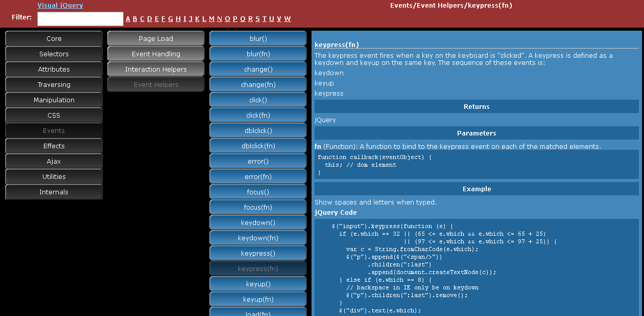The image size is (644, 316).
Task: Select the error() method
Action: pyautogui.click(x=257, y=161)
